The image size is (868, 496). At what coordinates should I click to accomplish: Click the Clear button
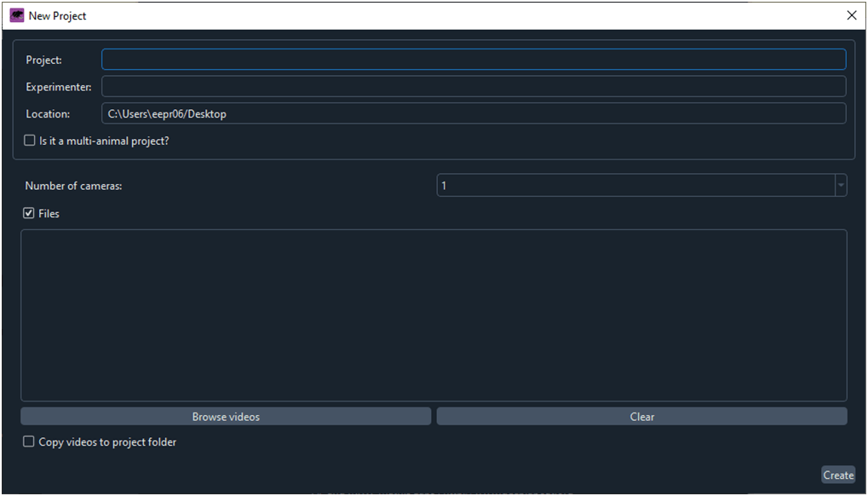coord(641,417)
